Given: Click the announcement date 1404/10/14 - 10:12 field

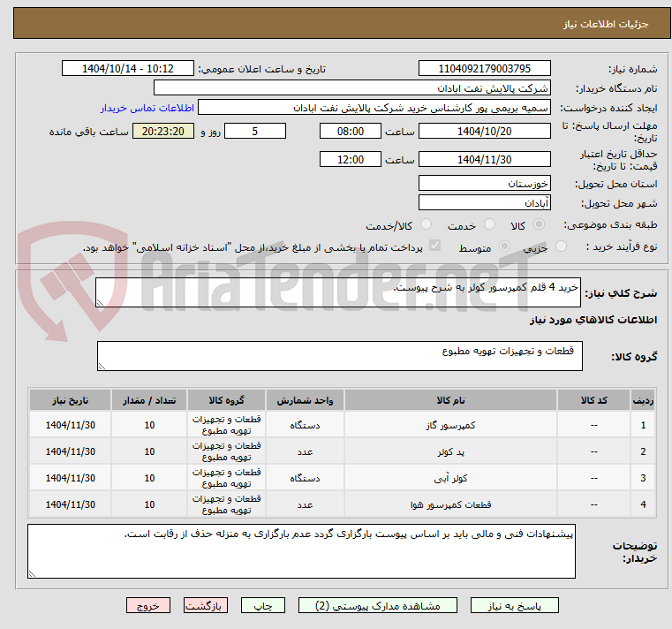Looking at the screenshot, I should [128, 69].
